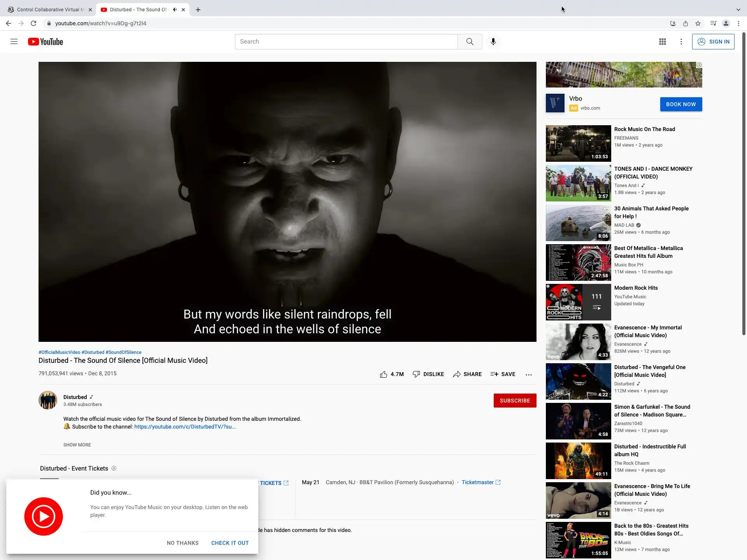
Task: Open the YouTube hamburger guide menu
Action: (x=14, y=42)
